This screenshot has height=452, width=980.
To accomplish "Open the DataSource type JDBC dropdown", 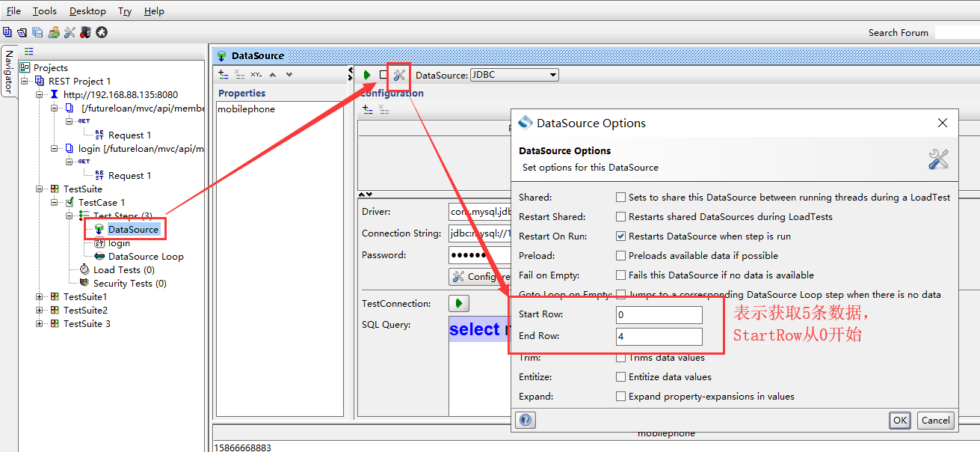I will pos(514,75).
